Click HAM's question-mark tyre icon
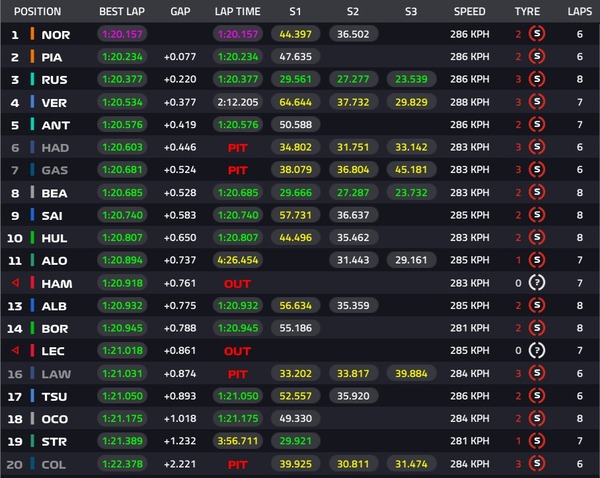Image resolution: width=600 pixels, height=478 pixels. (x=538, y=284)
